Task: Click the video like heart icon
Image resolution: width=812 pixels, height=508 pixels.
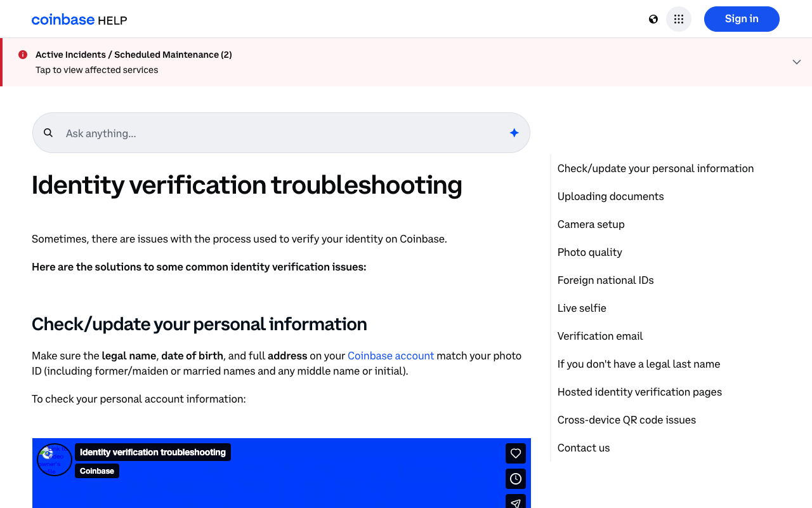Action: tap(516, 453)
